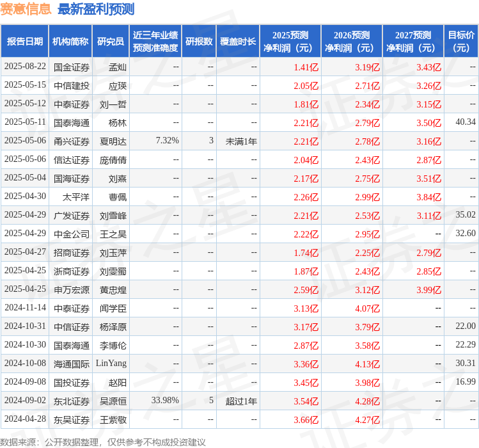Click 3.43亿 forecast value
Screen dimensions: 479x448
pyautogui.click(x=429, y=67)
